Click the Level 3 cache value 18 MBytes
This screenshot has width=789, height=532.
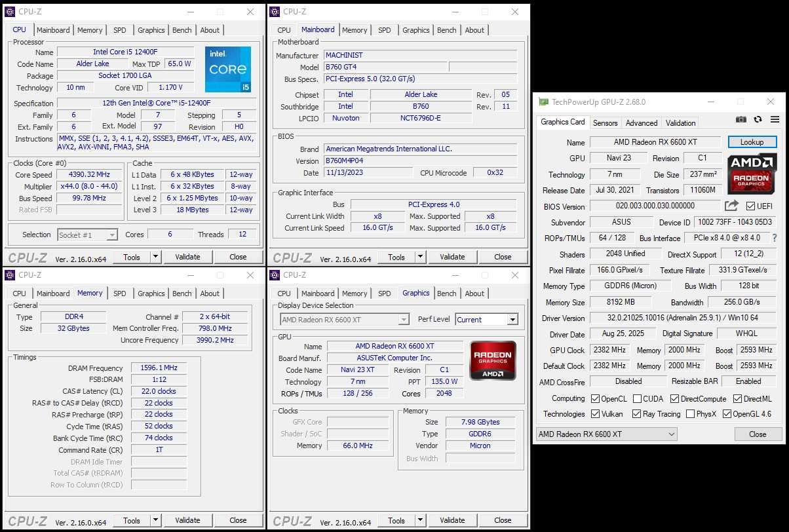[x=193, y=210]
